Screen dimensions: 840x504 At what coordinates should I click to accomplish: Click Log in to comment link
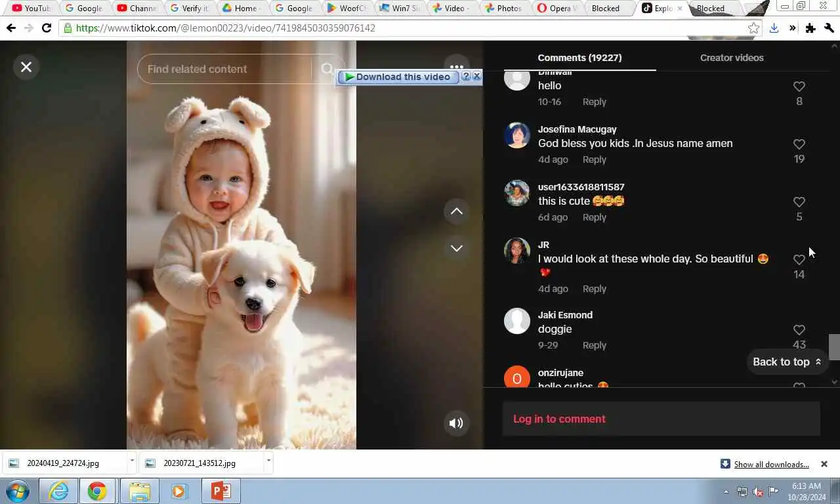[559, 419]
